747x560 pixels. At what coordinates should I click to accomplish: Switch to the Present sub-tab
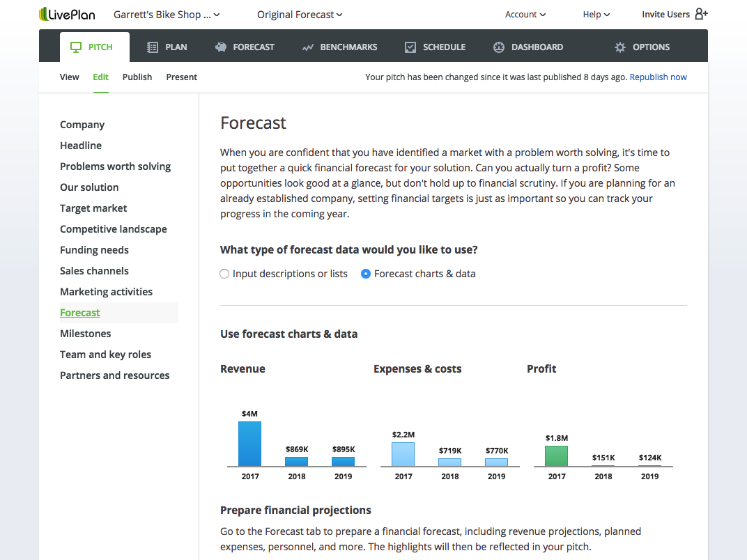click(x=181, y=77)
